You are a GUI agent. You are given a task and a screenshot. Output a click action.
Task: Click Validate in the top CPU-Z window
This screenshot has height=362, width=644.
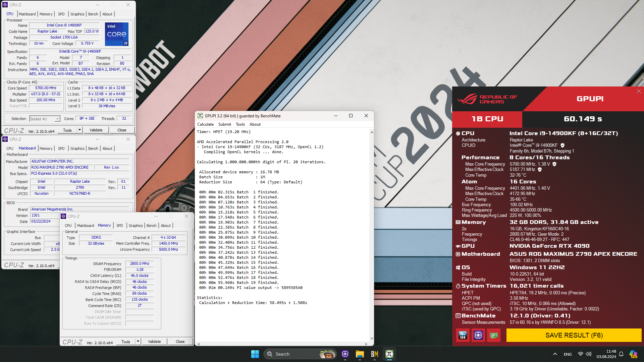tap(96, 130)
